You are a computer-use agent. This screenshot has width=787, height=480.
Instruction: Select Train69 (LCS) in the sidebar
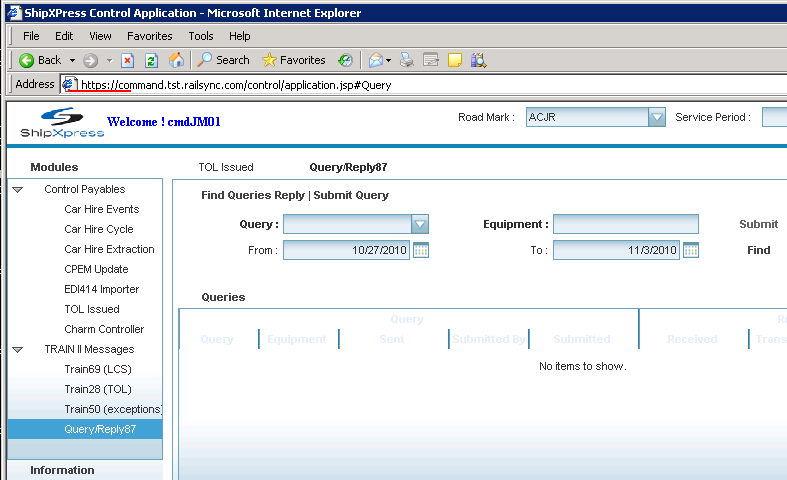click(x=98, y=369)
